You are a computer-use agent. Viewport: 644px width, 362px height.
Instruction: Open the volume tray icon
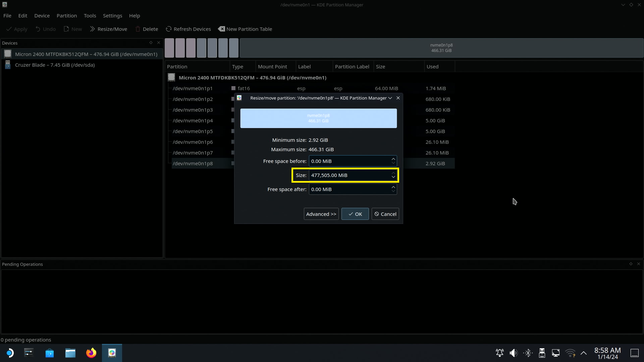point(513,353)
